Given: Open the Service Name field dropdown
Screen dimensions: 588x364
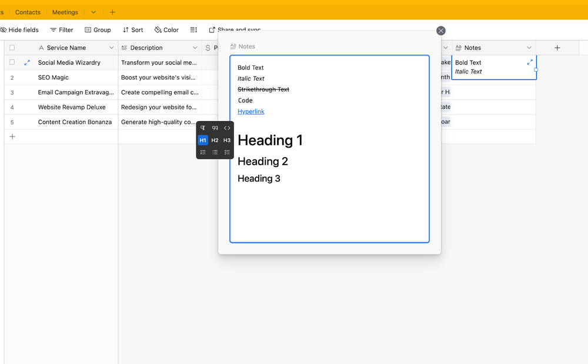Looking at the screenshot, I should [111, 47].
